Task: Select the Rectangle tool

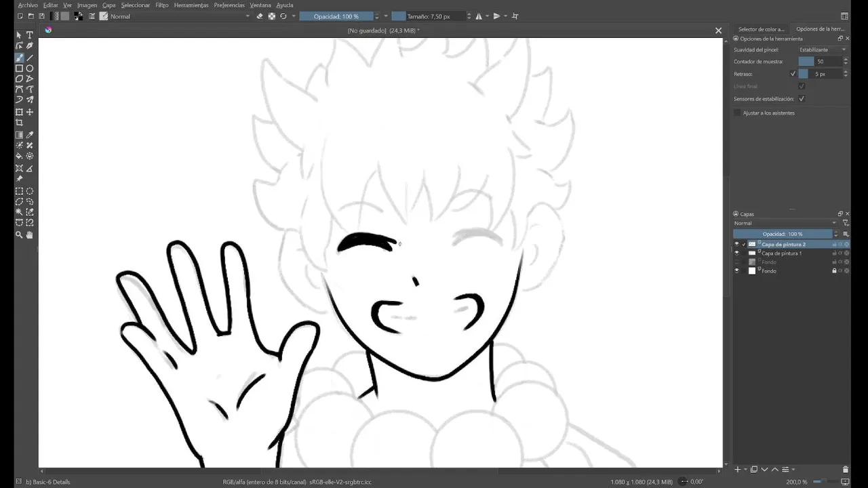Action: [19, 68]
